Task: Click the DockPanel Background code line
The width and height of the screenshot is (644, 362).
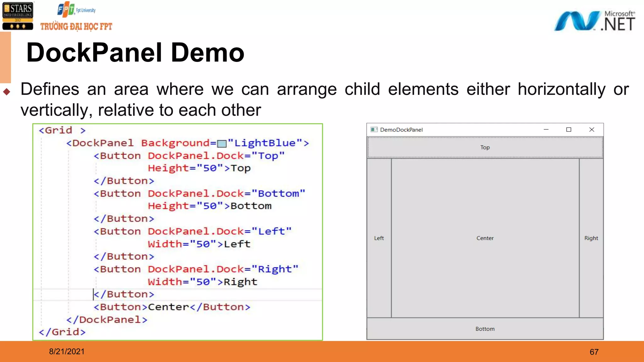Action: [187, 143]
